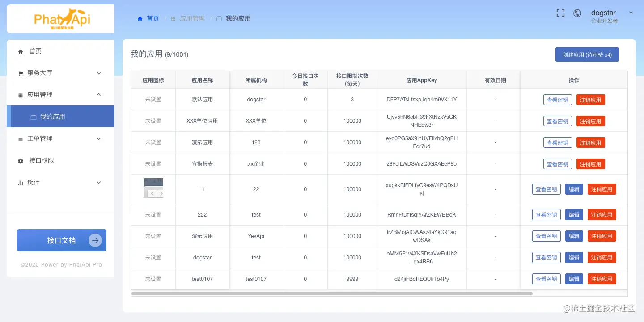Click the window icon beside 我的应用 in sidebar
This screenshot has height=322, width=644.
pyautogui.click(x=34, y=117)
